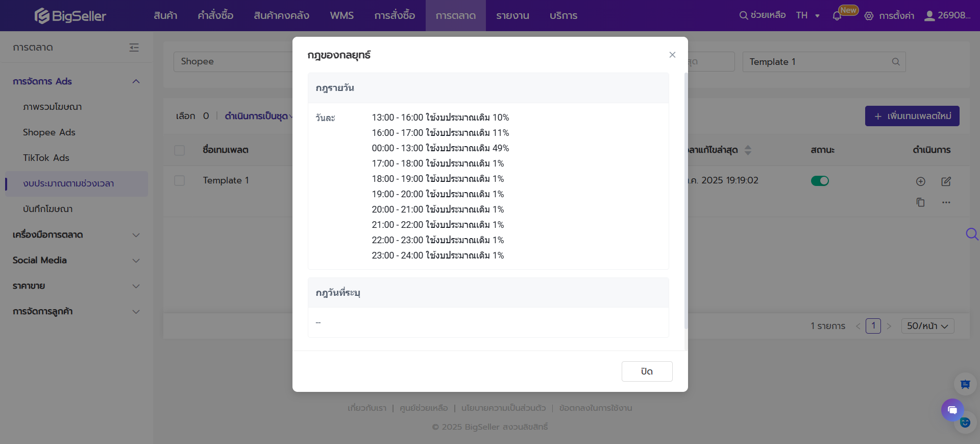Click the feedback message icon at right edge
This screenshot has height=444, width=980.
point(965,384)
